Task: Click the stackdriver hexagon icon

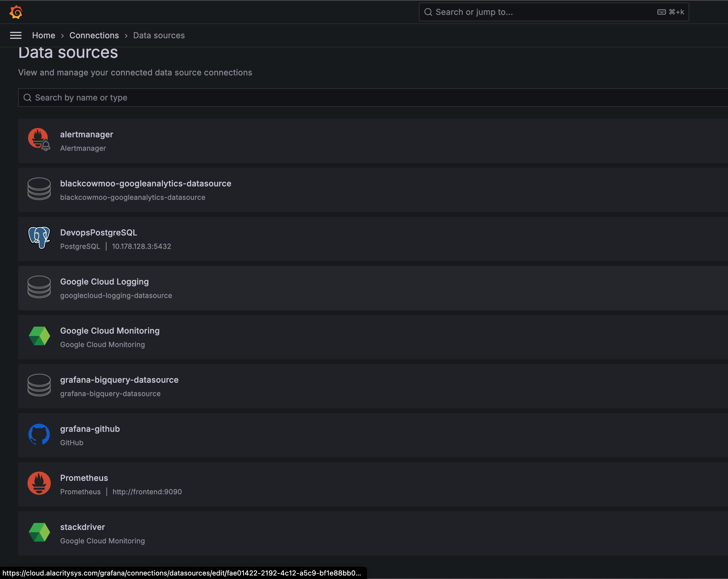Action: click(x=39, y=533)
